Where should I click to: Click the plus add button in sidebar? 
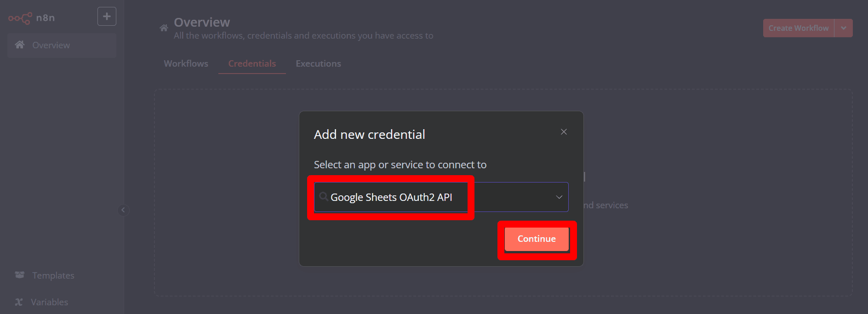coord(107,17)
